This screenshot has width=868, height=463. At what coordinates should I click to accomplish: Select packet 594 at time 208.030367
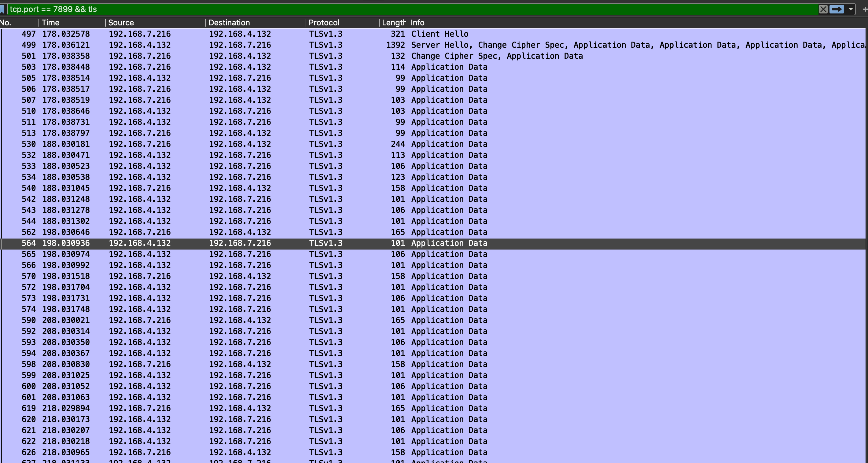pos(433,354)
